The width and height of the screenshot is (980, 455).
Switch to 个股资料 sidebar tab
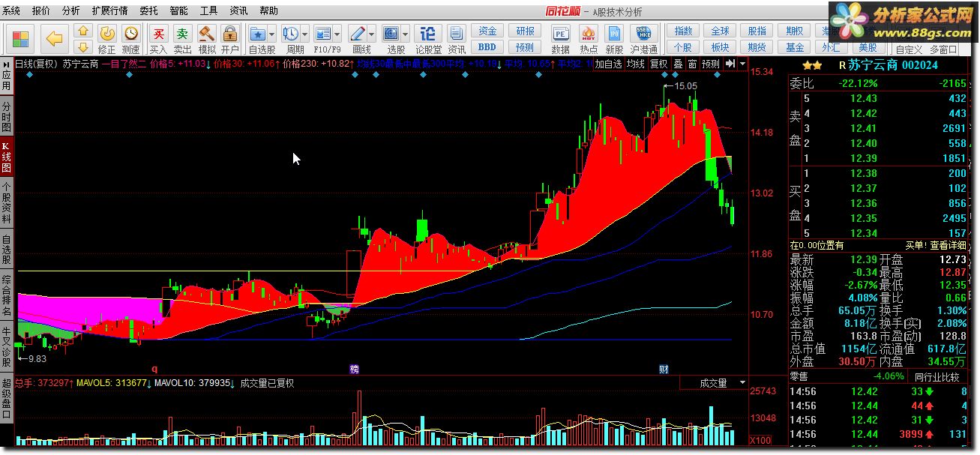[x=6, y=203]
